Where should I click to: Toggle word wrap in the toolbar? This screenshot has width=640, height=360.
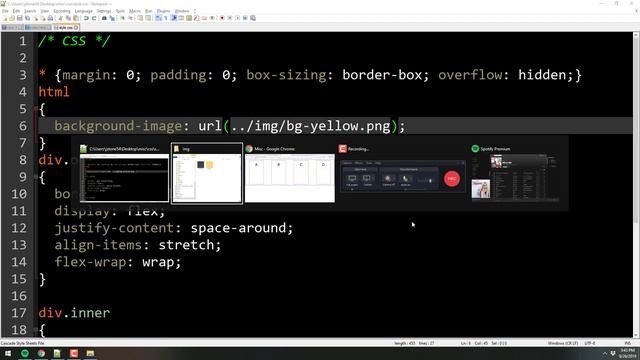(x=158, y=18)
